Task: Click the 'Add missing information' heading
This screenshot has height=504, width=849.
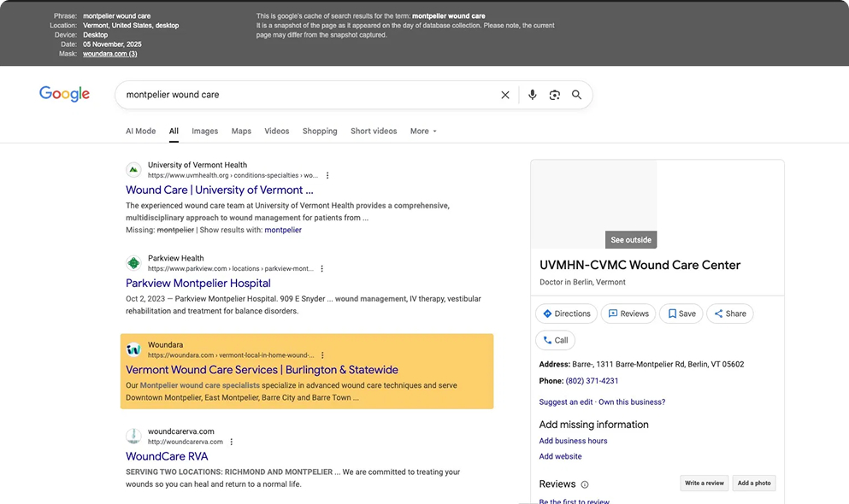Action: click(x=594, y=425)
